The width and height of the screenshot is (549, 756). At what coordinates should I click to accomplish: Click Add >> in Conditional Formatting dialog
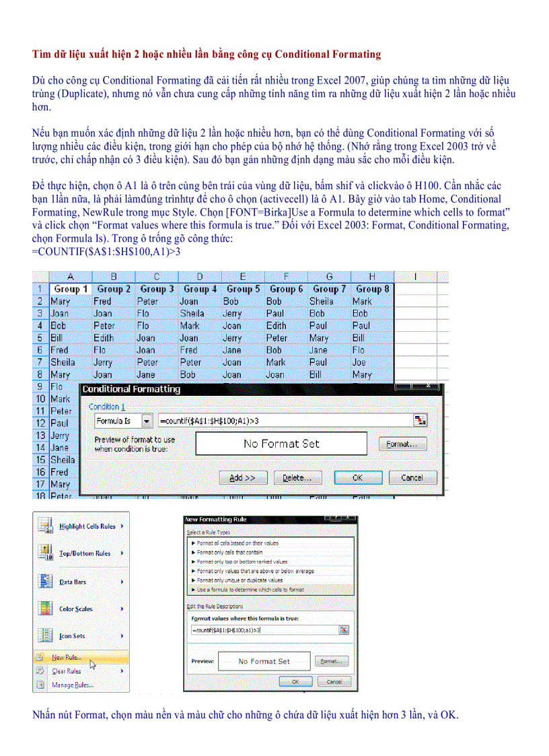243,478
